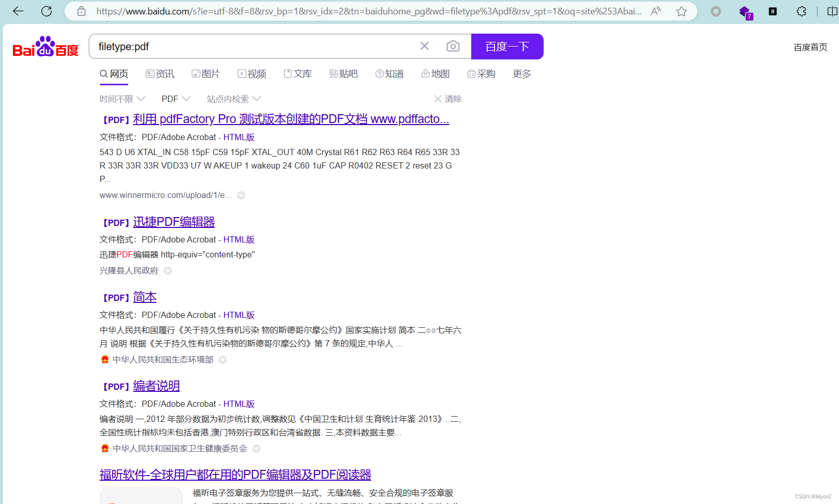Open HTML版 for pdfFactory result
The height and width of the screenshot is (504, 839).
tap(239, 137)
